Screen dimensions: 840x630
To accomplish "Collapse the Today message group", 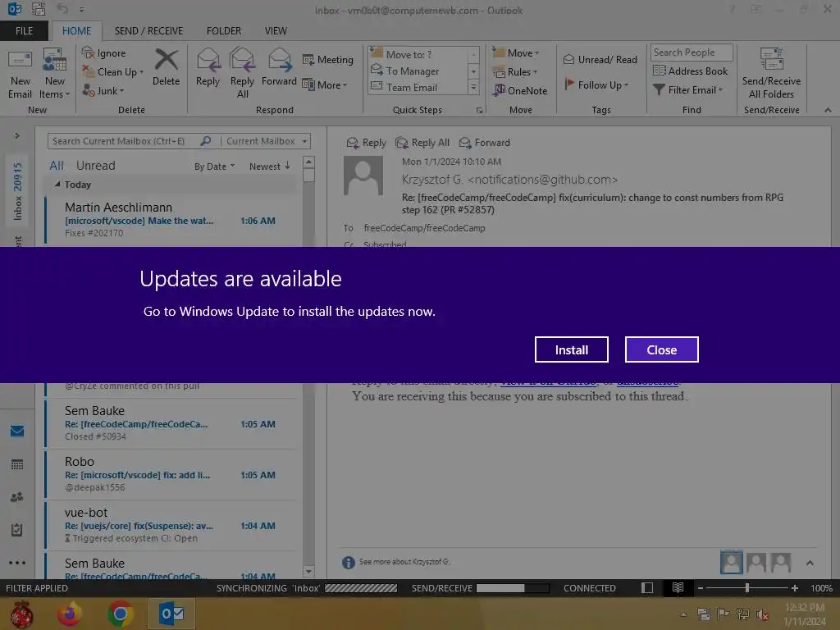I will point(57,185).
